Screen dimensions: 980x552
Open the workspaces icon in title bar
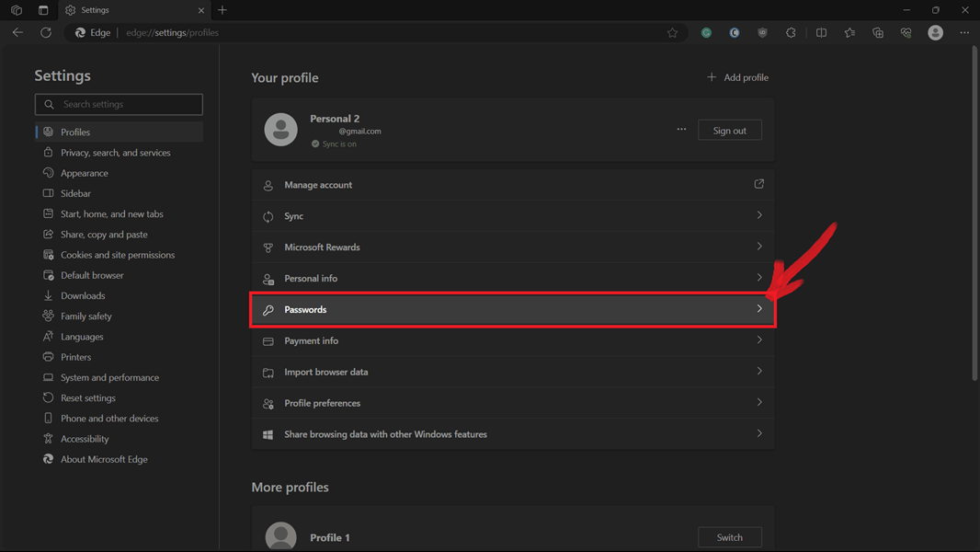point(17,10)
